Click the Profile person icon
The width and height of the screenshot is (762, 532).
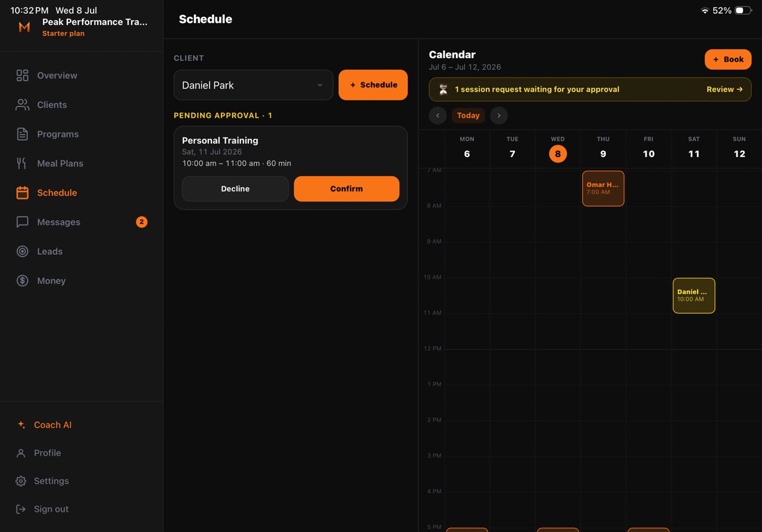point(21,453)
